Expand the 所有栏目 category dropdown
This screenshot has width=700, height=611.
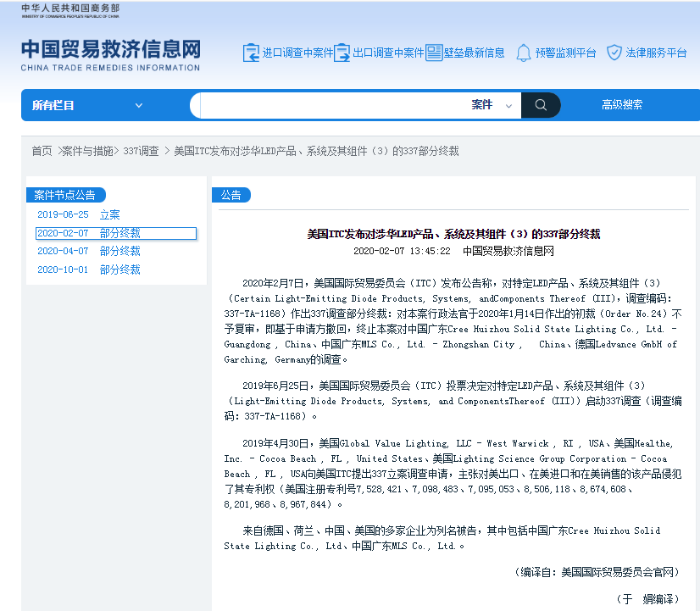87,105
